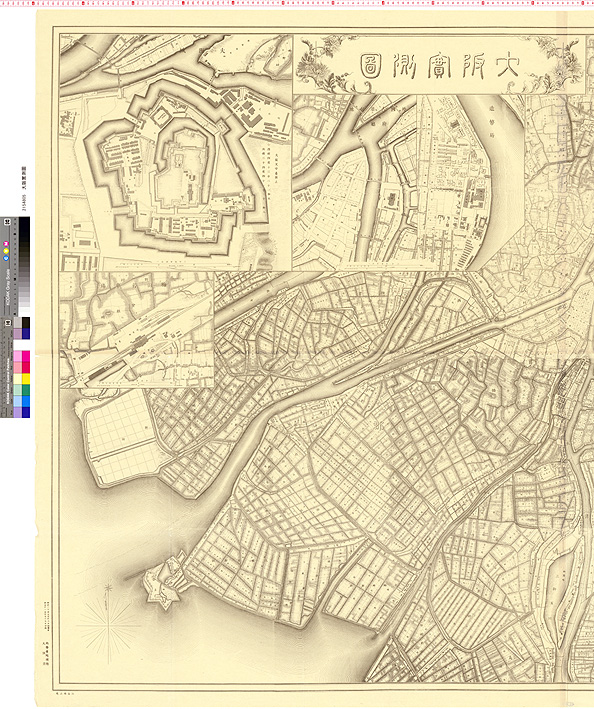This screenshot has height=709, width=594.
Task: Select the Osaka Castle inset map
Action: 175,153
